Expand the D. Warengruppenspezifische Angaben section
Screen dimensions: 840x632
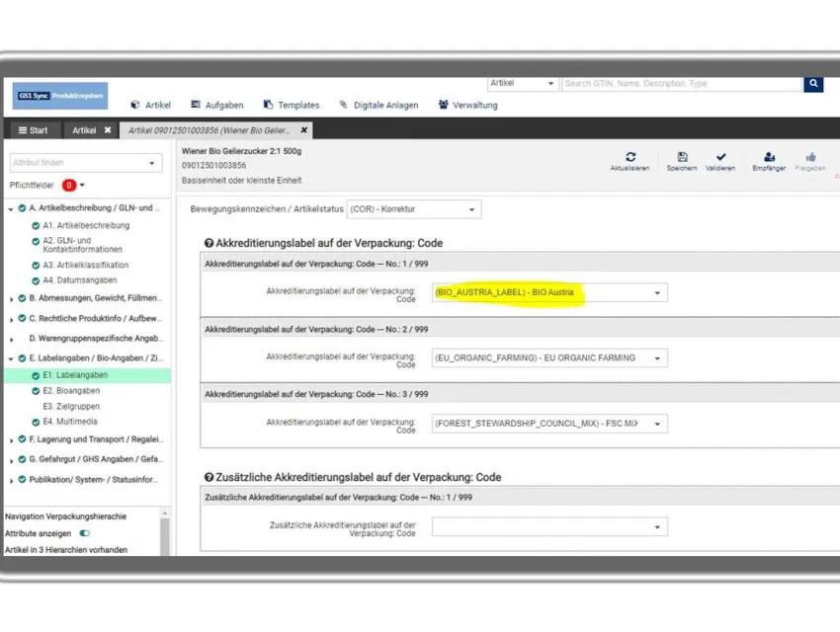[x=10, y=338]
